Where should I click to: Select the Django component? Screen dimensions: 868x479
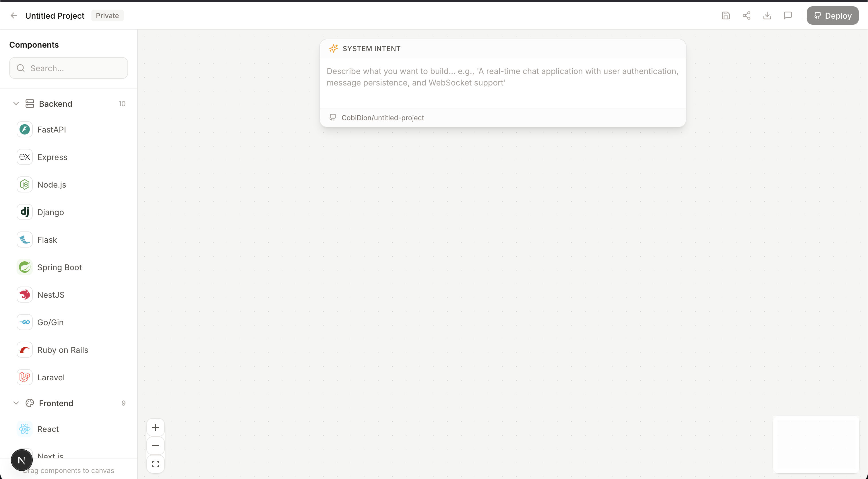(50, 212)
